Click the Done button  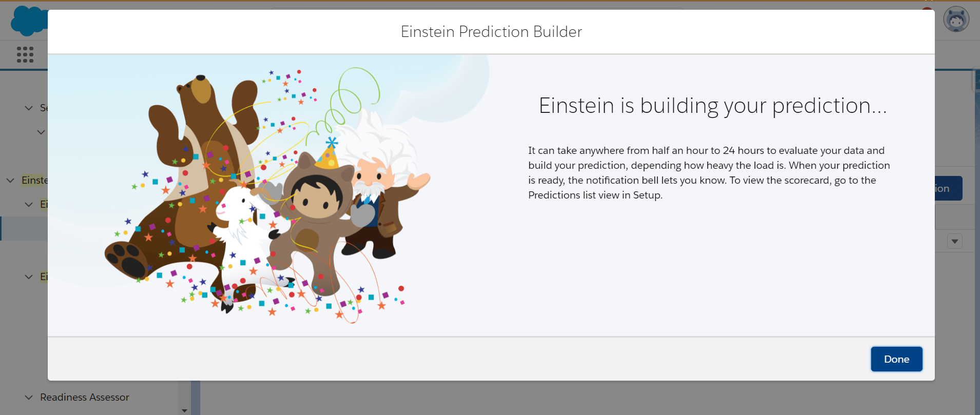tap(896, 359)
